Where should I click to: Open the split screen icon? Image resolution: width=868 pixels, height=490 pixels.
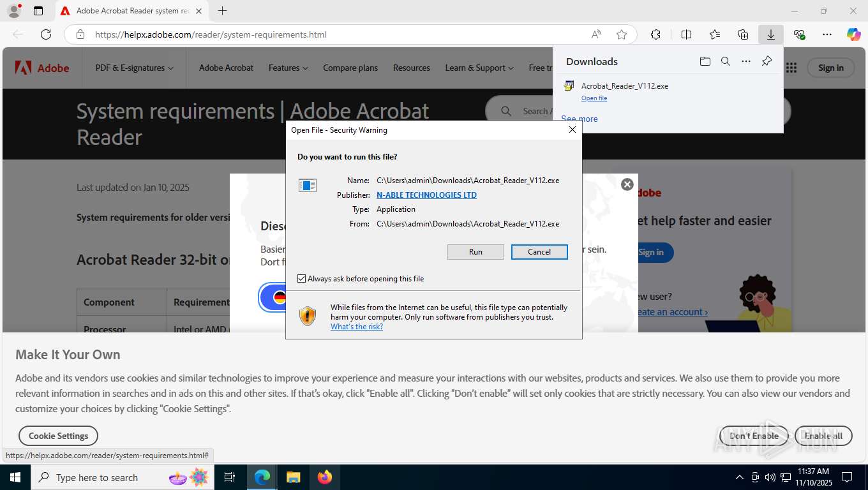[x=686, y=34]
